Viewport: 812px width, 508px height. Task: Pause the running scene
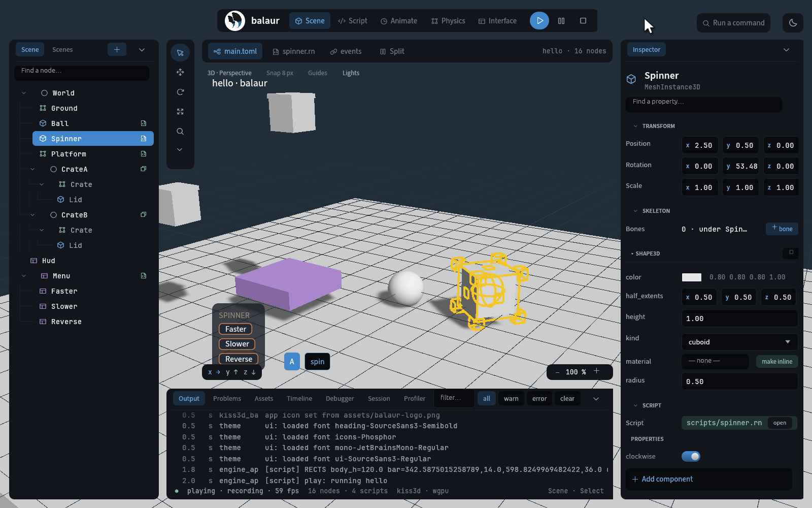[x=561, y=21]
